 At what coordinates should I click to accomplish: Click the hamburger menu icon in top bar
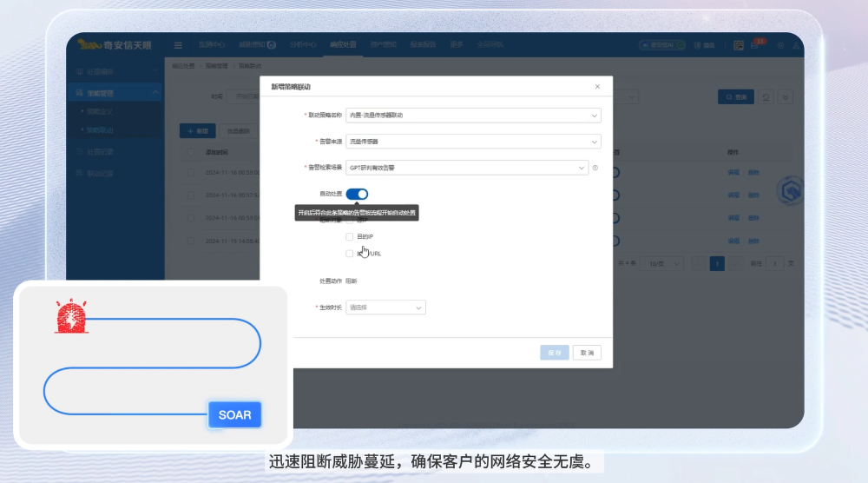tap(178, 45)
